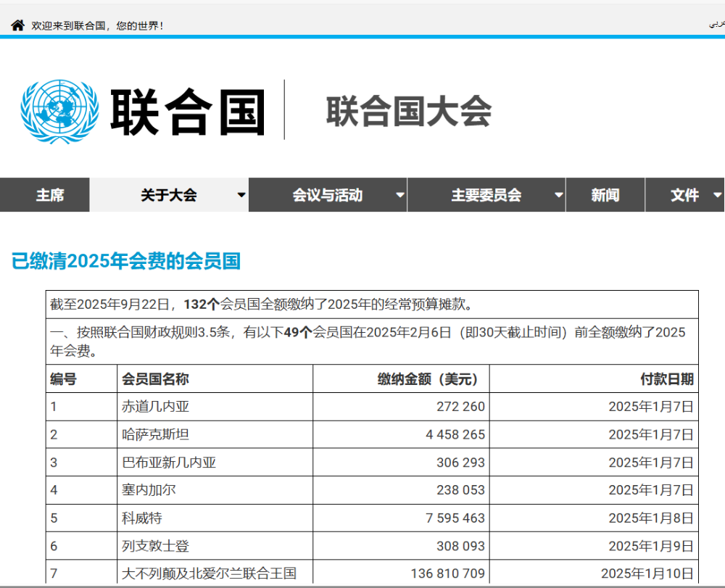Screen dimensions: 725x588
Task: Expand the 文件 dropdown arrow
Action: (x=717, y=195)
